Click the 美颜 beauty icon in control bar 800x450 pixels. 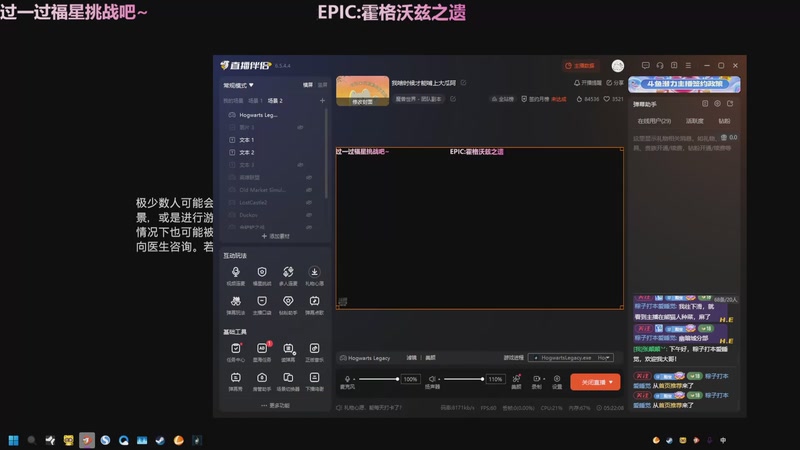point(516,381)
